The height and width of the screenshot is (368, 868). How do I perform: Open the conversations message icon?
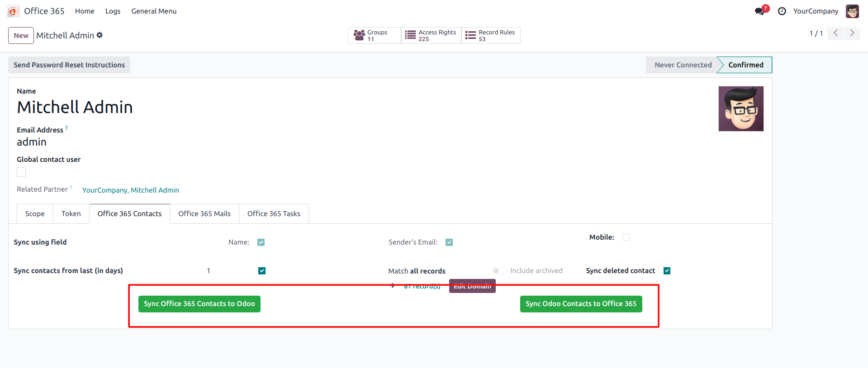pos(759,11)
